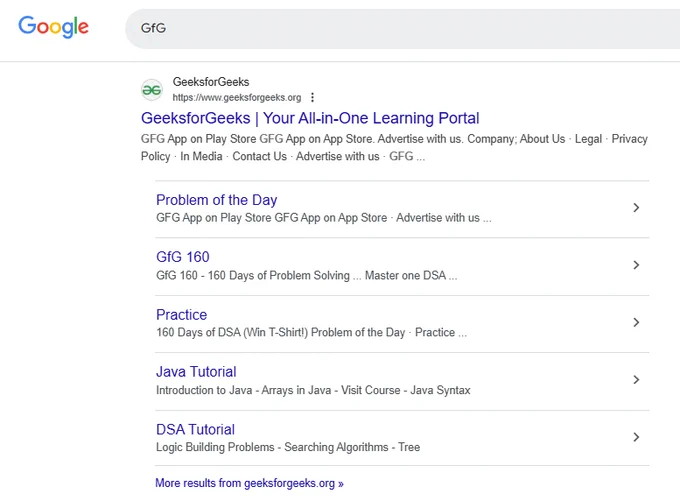Click the 'Introduction to Java - Arrays in Java' description
The image size is (680, 501).
click(313, 390)
